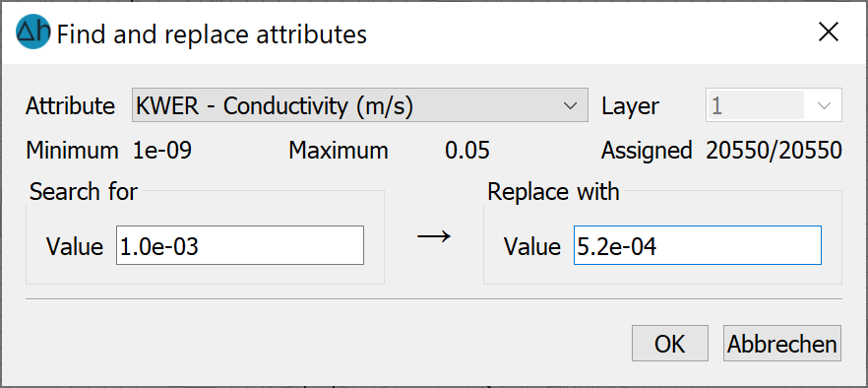The width and height of the screenshot is (868, 388).
Task: Close the Find and replace attributes dialog
Action: (829, 32)
